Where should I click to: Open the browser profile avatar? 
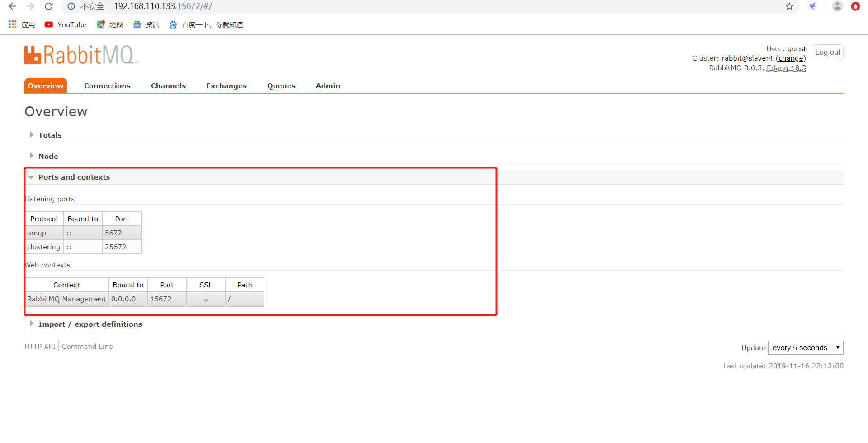click(837, 6)
